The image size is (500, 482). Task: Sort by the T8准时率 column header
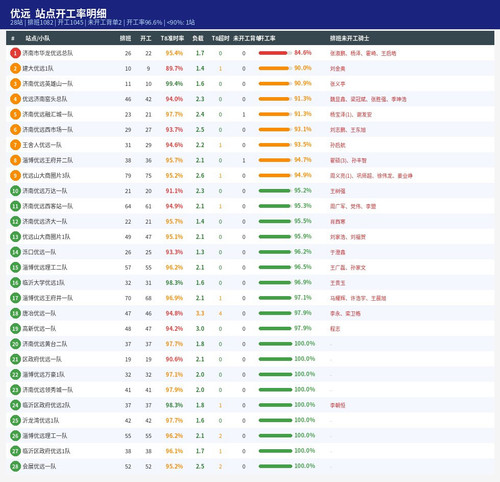172,38
